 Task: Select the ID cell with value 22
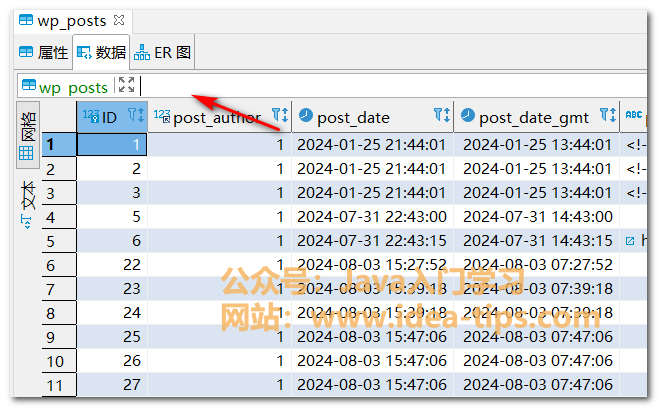[x=112, y=264]
